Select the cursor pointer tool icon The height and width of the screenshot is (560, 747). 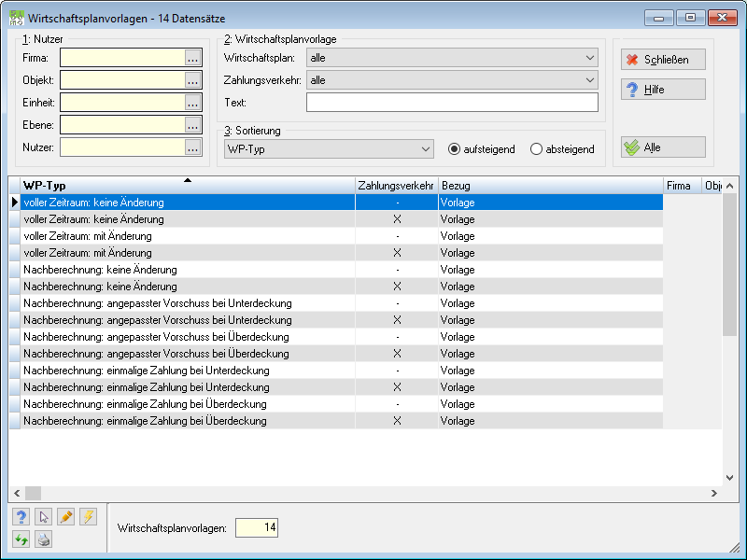click(43, 517)
